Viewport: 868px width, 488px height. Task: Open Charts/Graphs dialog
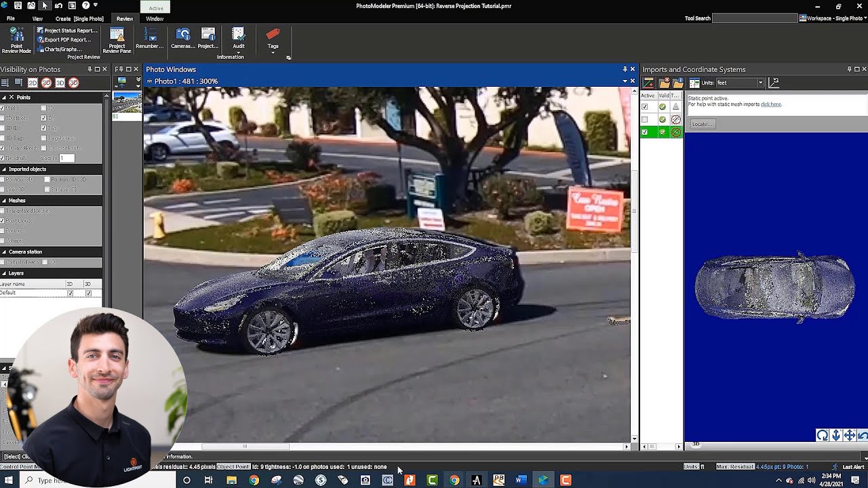[x=59, y=49]
